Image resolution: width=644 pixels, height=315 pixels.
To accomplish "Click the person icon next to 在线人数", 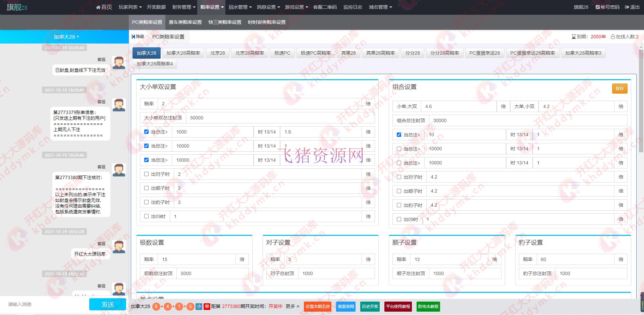I will pyautogui.click(x=613, y=37).
